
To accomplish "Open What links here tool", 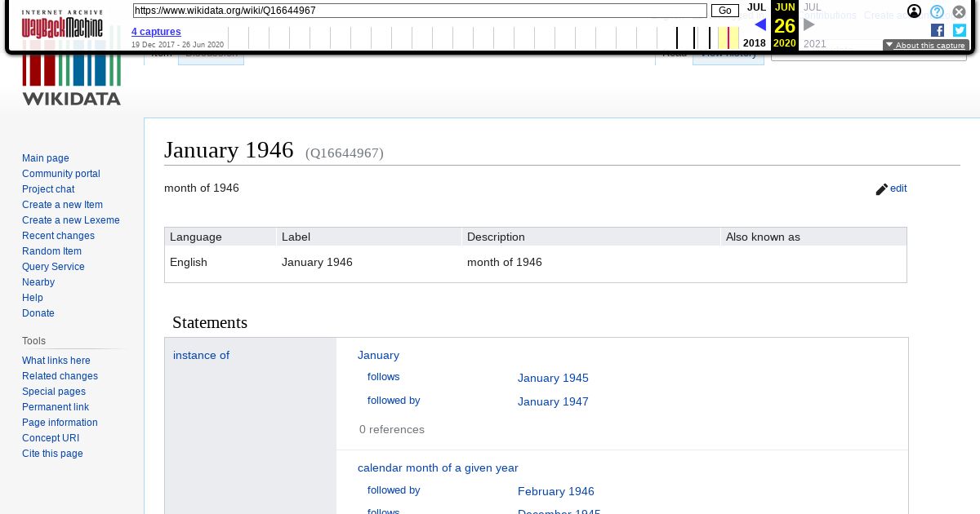I will click(x=56, y=361).
